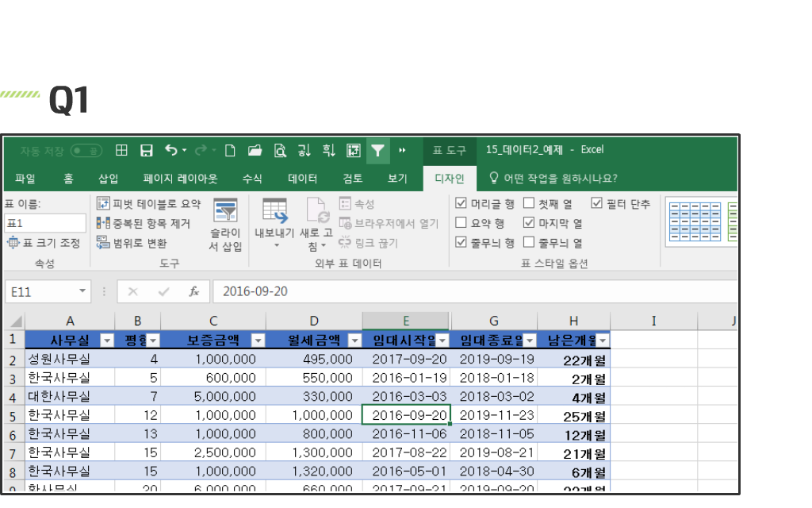
Task: Click the Sort Ascending icon
Action: click(304, 150)
